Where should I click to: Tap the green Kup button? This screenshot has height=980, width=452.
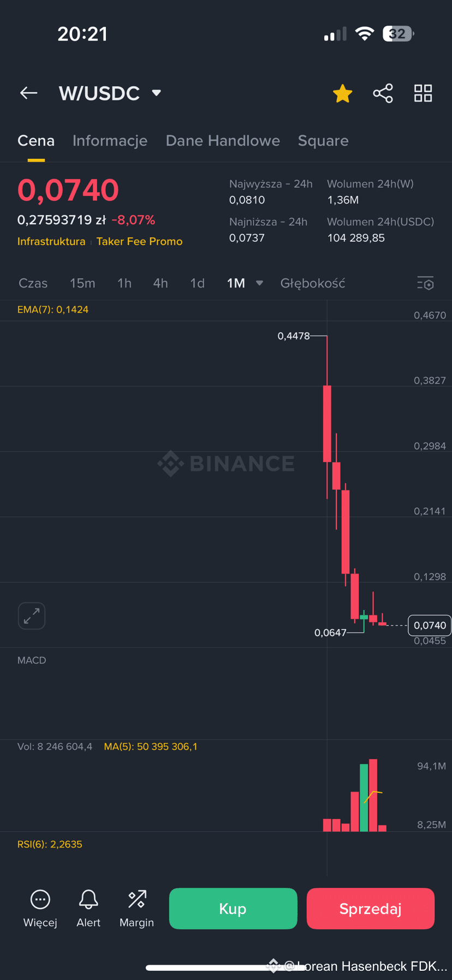coord(233,909)
